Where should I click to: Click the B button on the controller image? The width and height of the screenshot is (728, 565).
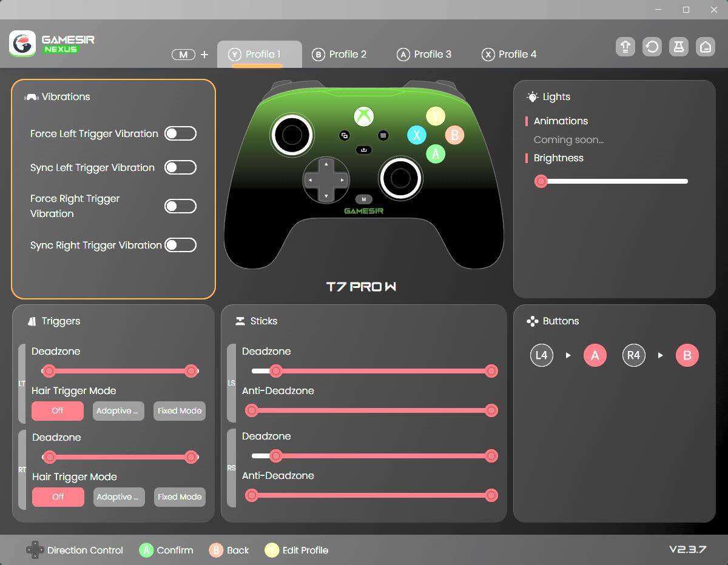pyautogui.click(x=454, y=135)
